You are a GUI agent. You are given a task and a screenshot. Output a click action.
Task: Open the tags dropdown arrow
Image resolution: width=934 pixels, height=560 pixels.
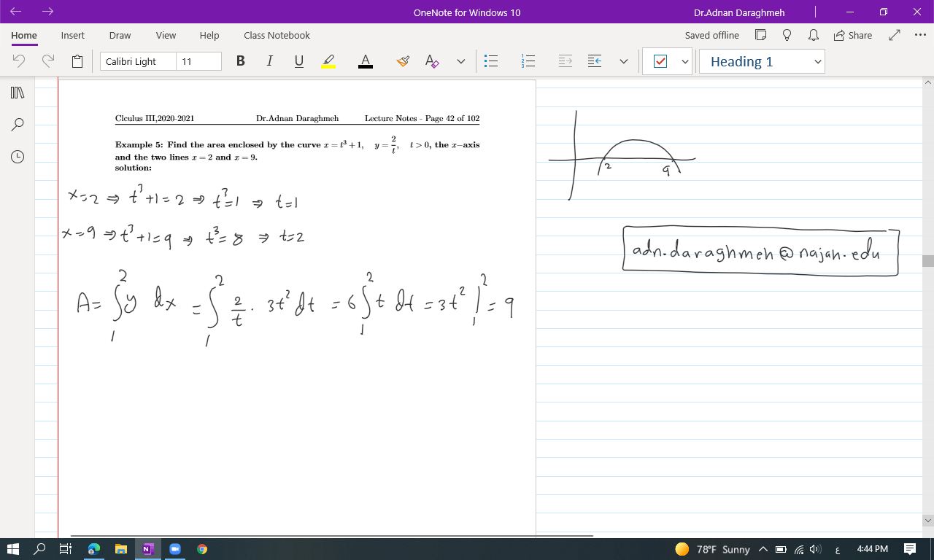click(x=684, y=61)
